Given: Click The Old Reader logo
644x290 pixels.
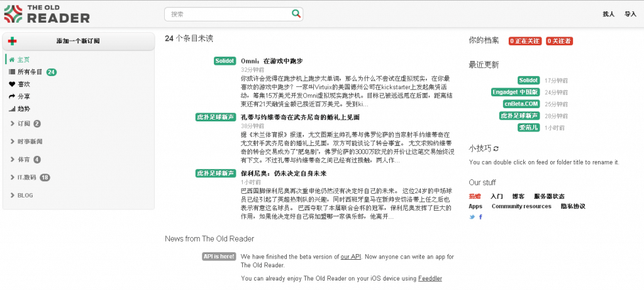Looking at the screenshot, I should [x=47, y=14].
